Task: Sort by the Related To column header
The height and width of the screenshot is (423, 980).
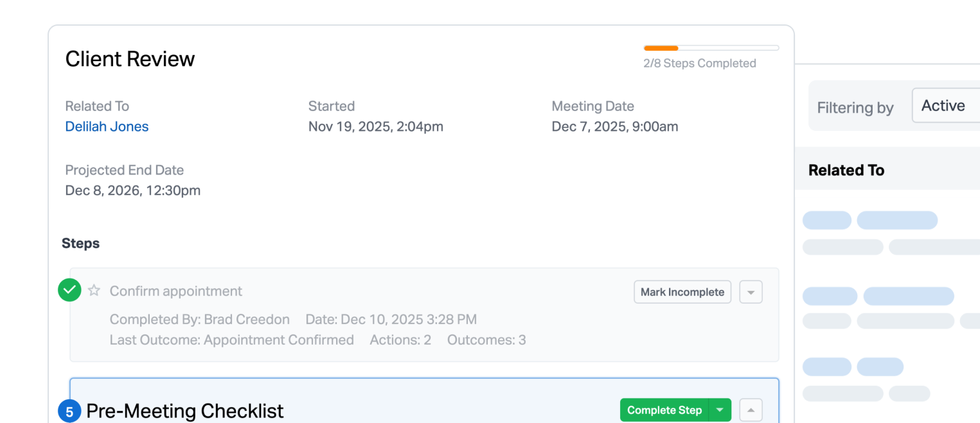Action: point(846,170)
